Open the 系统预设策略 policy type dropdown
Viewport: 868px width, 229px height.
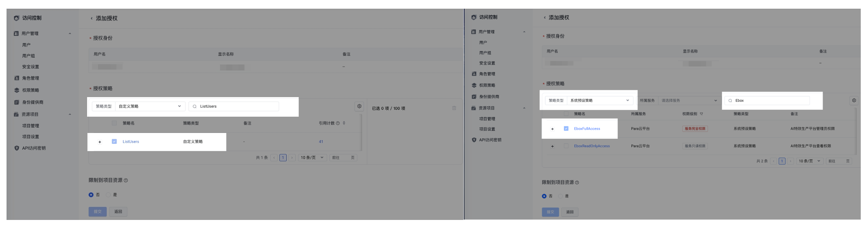(599, 100)
